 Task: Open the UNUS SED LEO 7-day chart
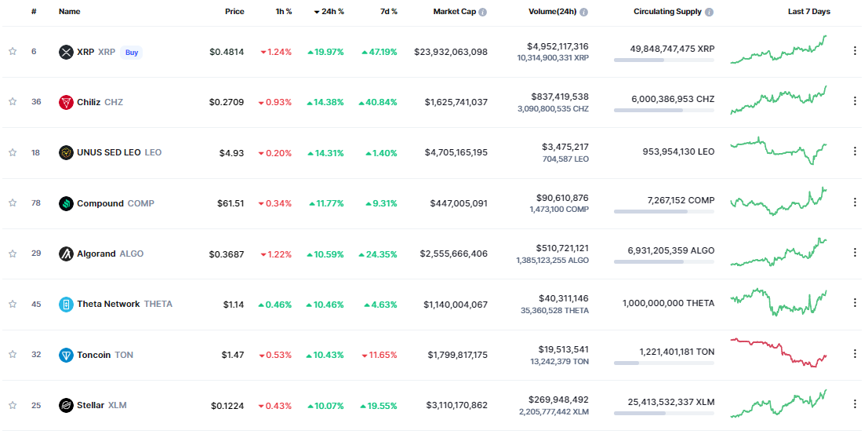coord(779,151)
